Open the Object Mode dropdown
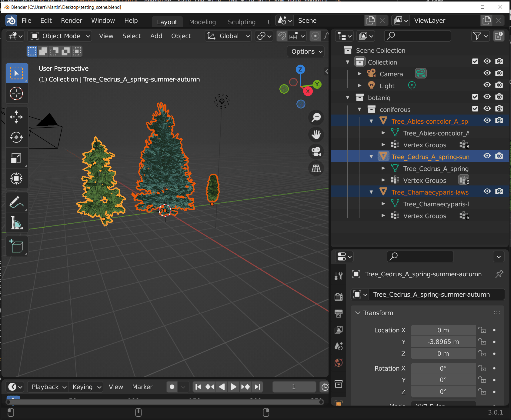Screen dimensions: 511x420 [x=59, y=36]
